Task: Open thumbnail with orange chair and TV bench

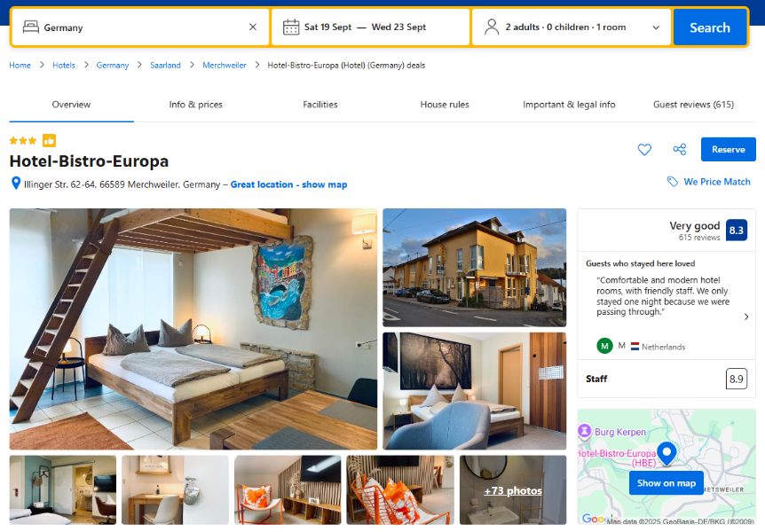Action: [x=288, y=490]
